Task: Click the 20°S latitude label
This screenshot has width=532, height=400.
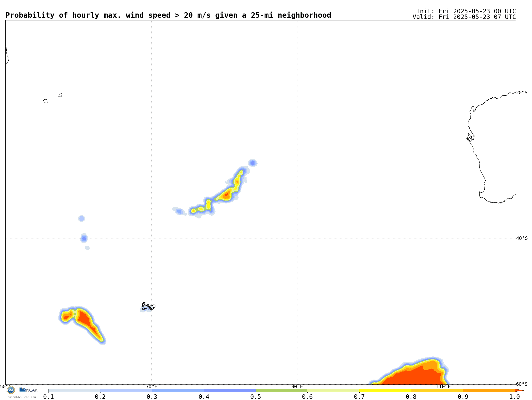Action: point(522,93)
